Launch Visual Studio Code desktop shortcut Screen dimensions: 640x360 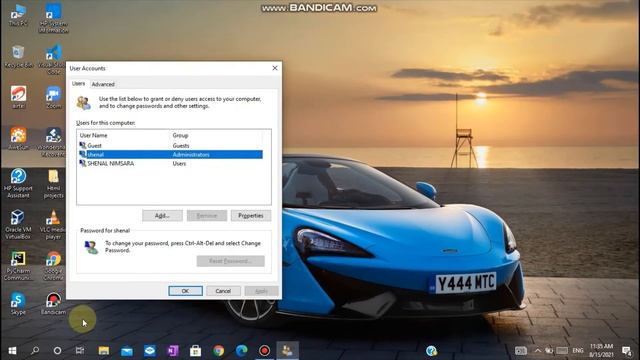(x=53, y=60)
